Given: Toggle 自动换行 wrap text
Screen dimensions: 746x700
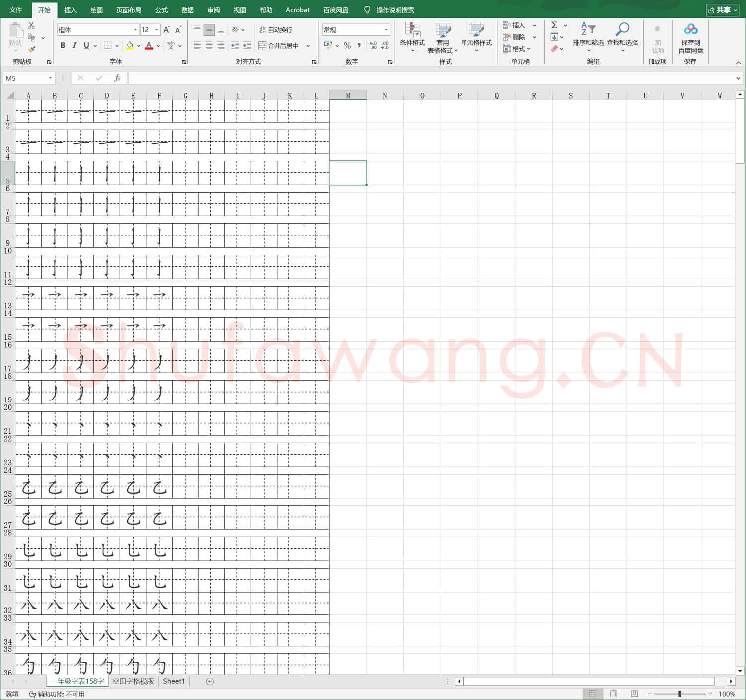Looking at the screenshot, I should [x=276, y=30].
